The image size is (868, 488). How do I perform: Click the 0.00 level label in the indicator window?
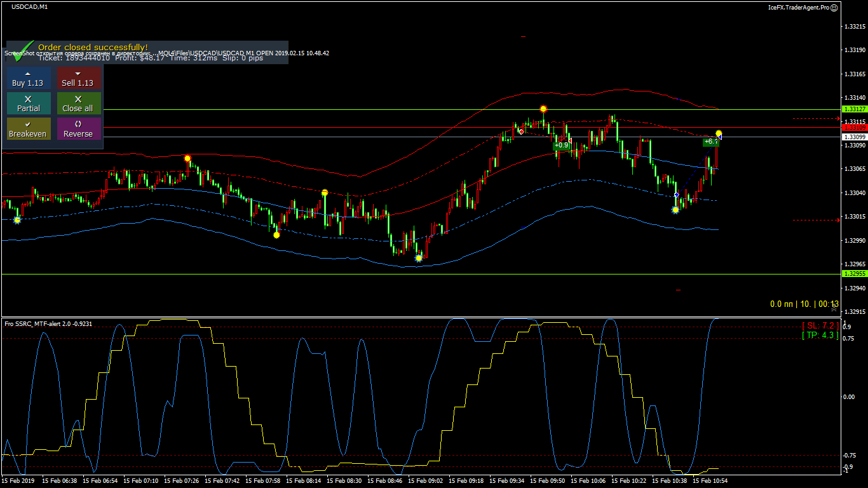(x=848, y=396)
